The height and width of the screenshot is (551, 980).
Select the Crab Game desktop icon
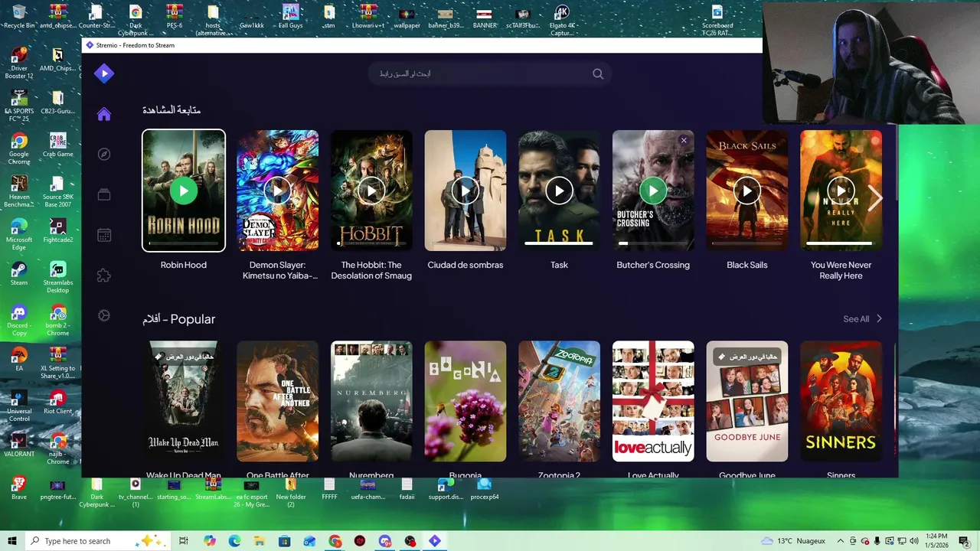[x=57, y=145]
